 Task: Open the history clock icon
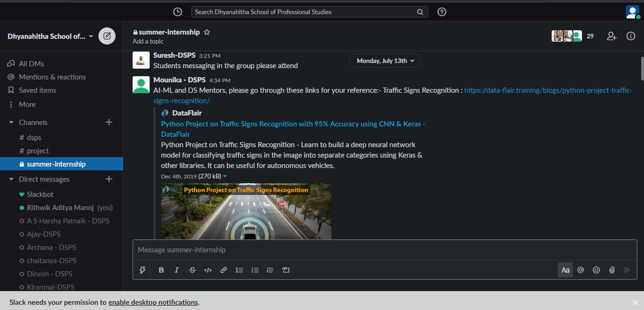178,12
